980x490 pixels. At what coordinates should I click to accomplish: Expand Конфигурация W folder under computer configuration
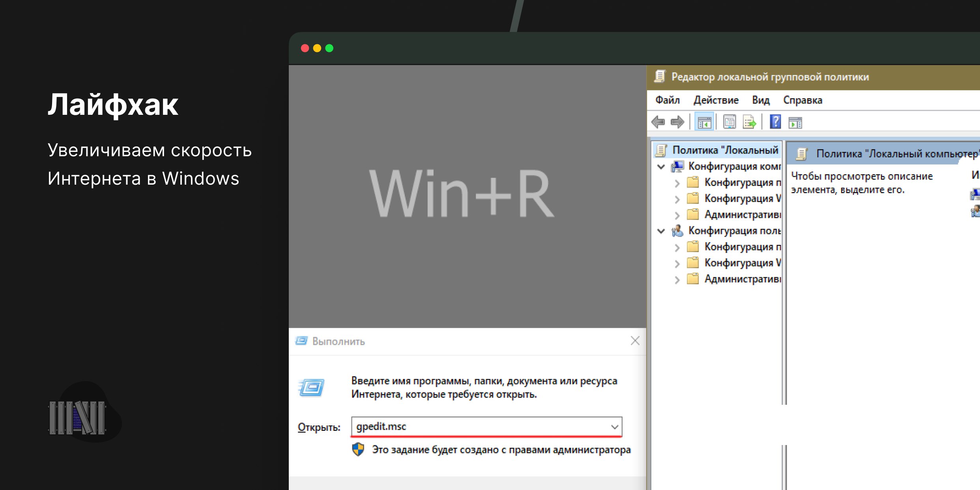[677, 199]
